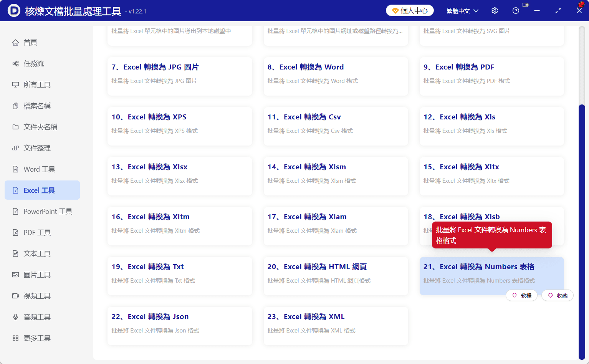This screenshot has width=589, height=364.
Task: Go to 首頁 in the sidebar
Action: (42, 43)
